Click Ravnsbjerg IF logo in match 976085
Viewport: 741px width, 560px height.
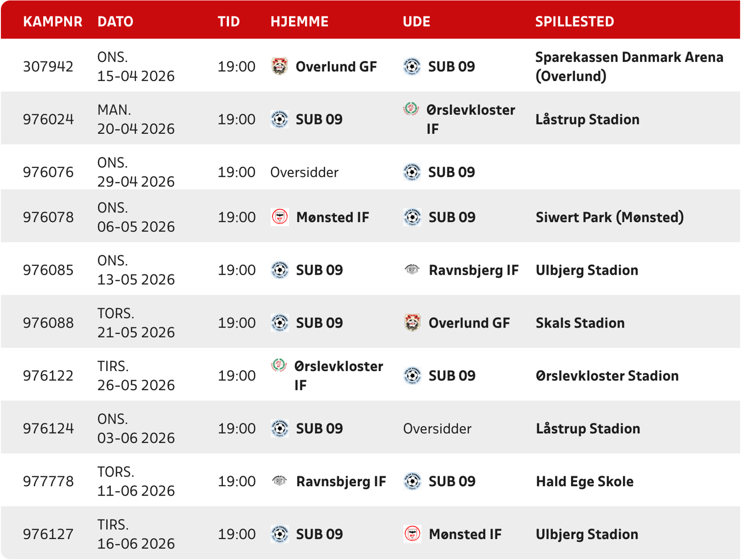pyautogui.click(x=412, y=270)
